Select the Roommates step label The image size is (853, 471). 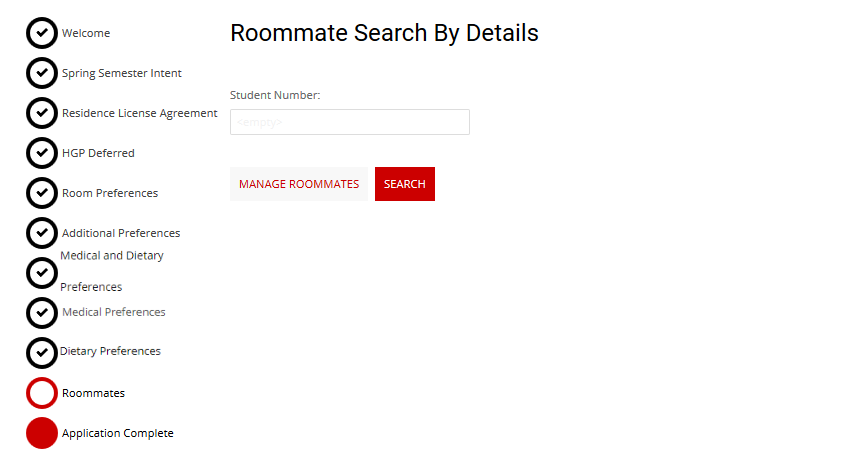(x=93, y=393)
